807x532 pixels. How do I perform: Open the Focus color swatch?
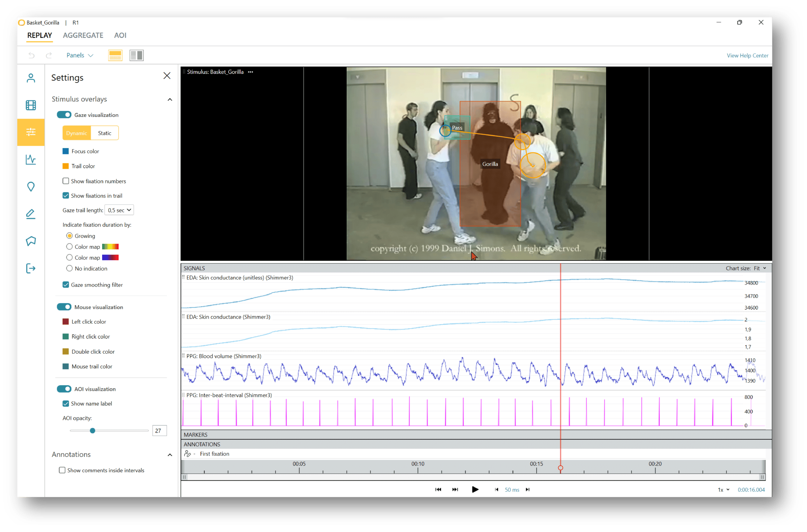pyautogui.click(x=66, y=151)
